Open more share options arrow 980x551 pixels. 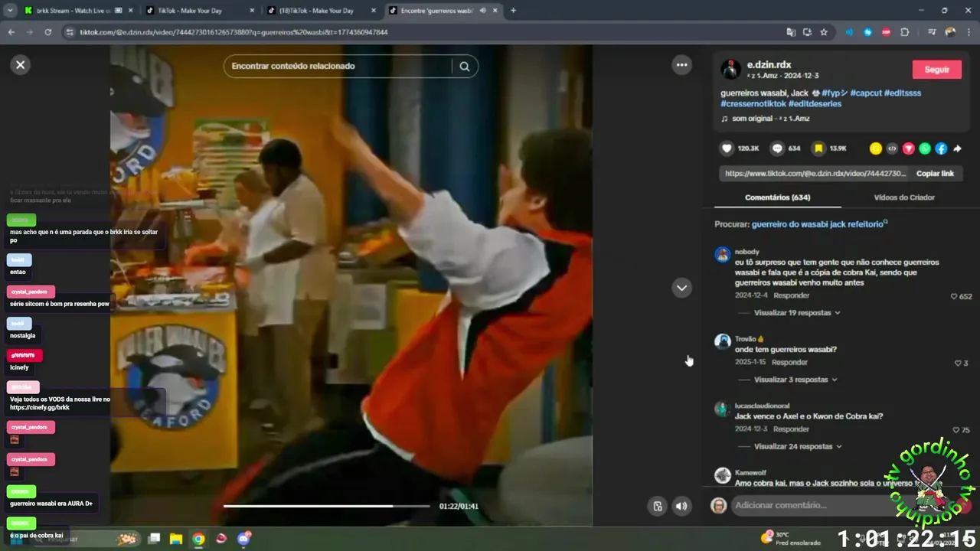(957, 148)
